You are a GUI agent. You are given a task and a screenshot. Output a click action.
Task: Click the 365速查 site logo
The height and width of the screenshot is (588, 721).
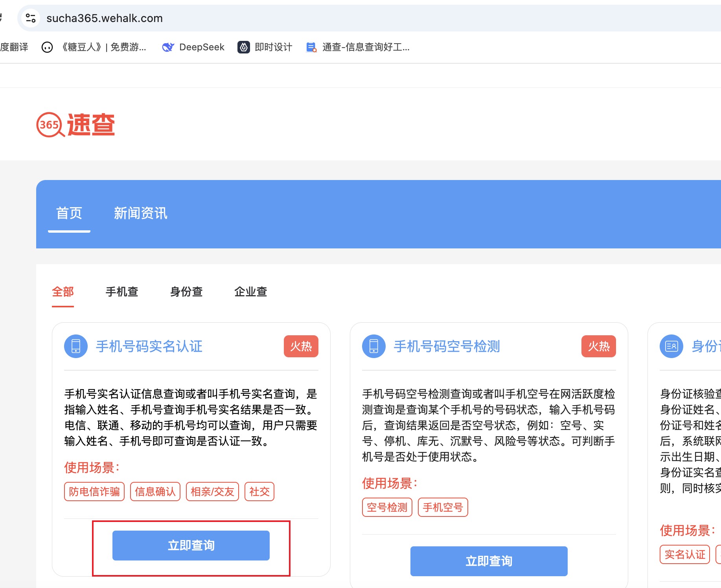[75, 125]
